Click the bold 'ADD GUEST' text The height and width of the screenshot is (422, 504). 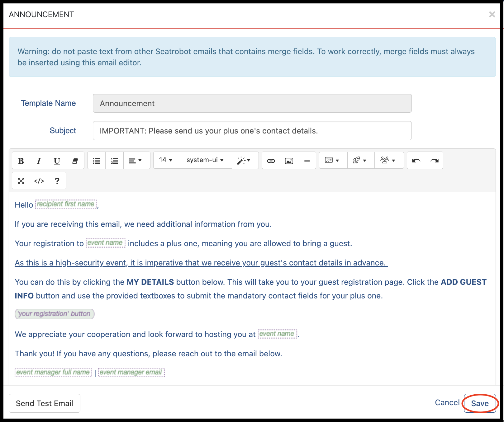click(x=464, y=282)
